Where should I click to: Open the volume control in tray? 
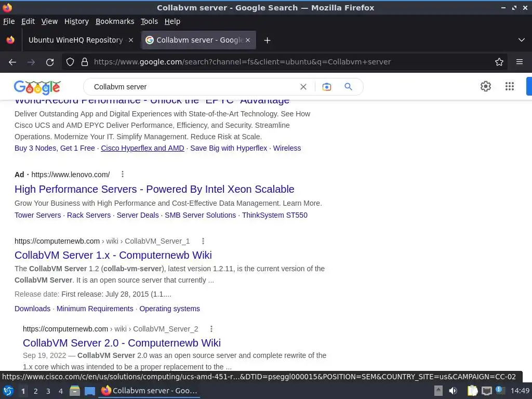pos(453,391)
